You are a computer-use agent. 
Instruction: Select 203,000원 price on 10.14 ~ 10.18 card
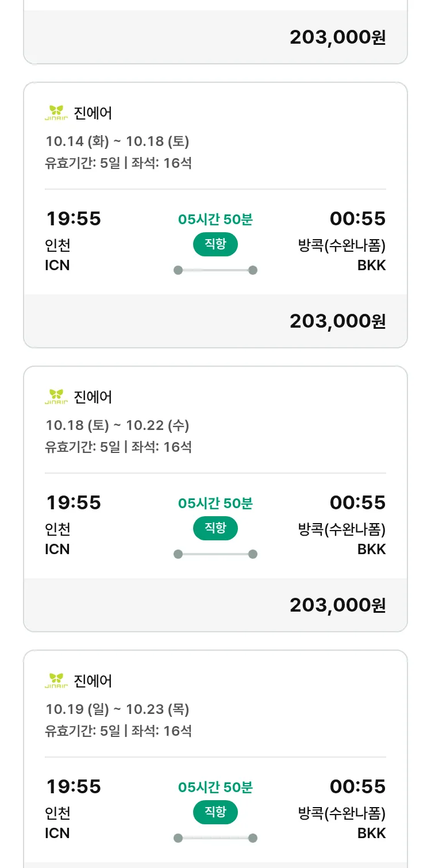click(x=337, y=321)
